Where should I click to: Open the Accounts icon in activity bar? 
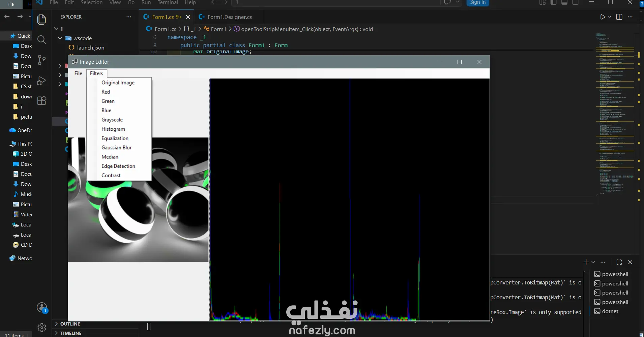coord(42,307)
